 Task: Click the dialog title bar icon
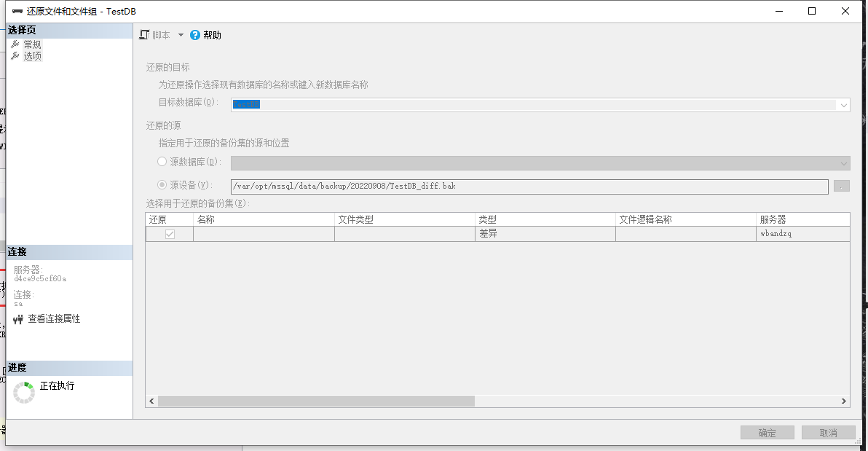pos(17,11)
